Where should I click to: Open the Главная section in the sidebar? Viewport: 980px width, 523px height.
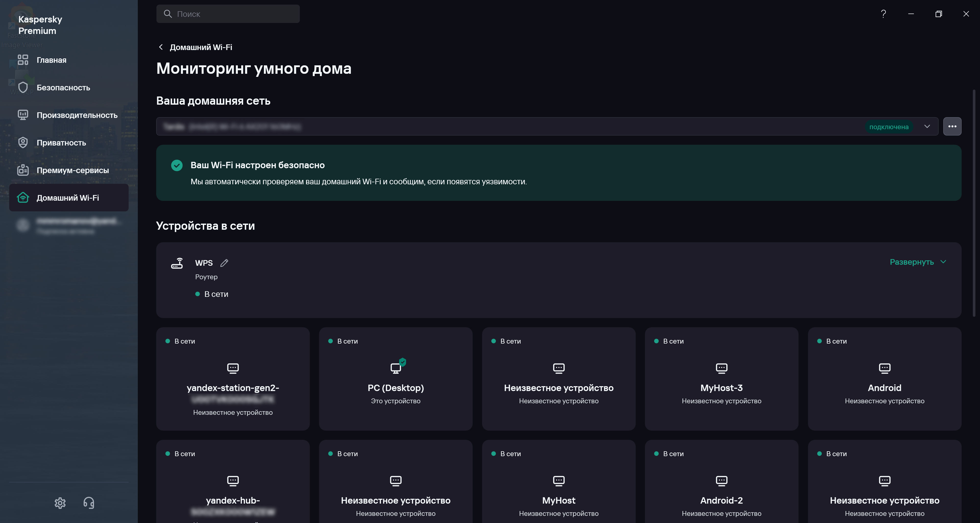[51, 60]
